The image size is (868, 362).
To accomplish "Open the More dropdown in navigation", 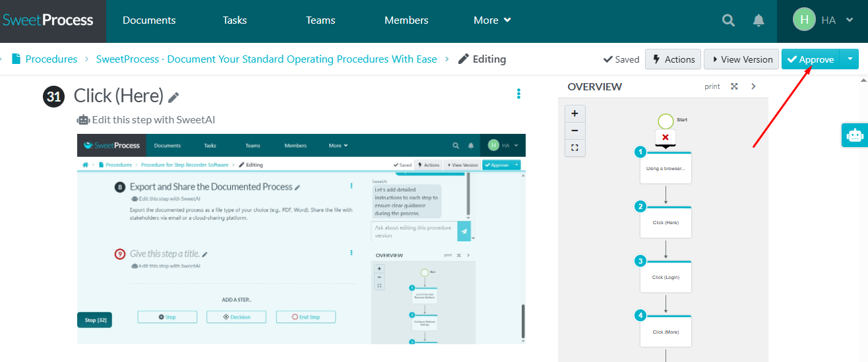I will point(492,20).
